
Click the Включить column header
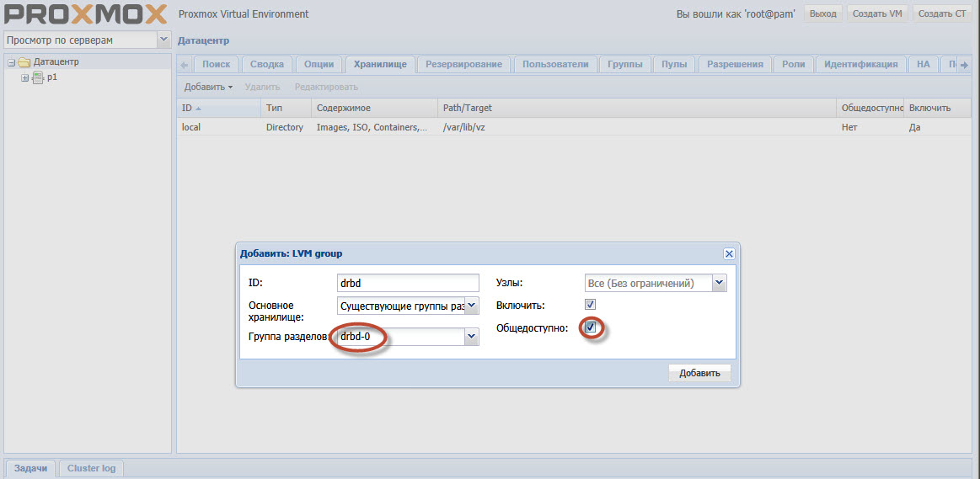939,108
